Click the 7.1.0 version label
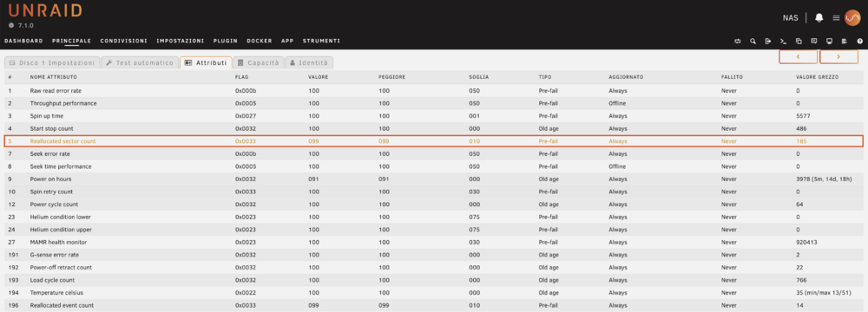868x312 pixels. click(x=25, y=25)
